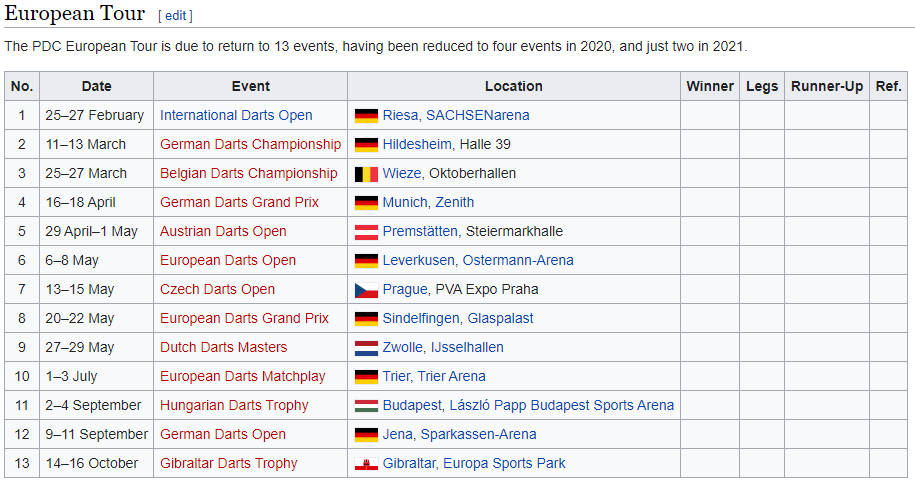Click the Dutch flag beside Zwolle
Viewport: 915px width, 488px height.
coord(366,348)
